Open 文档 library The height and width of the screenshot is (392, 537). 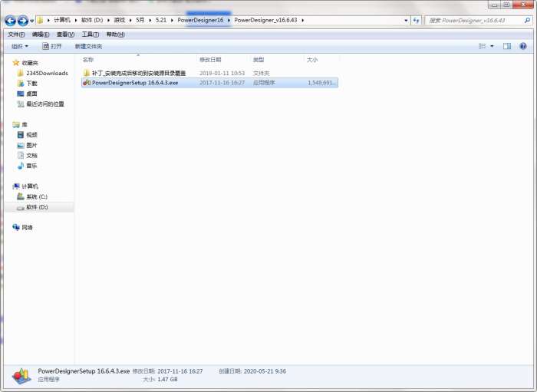coord(32,156)
